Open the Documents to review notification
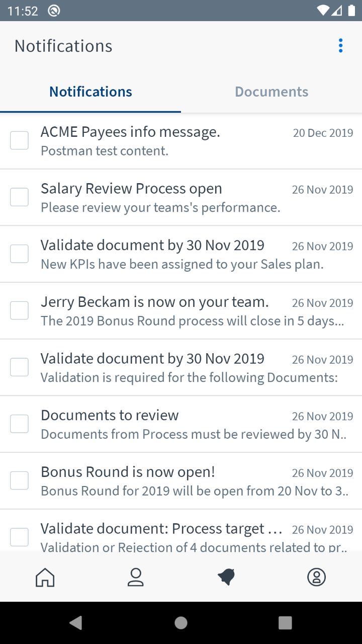The width and height of the screenshot is (362, 644). tap(161, 424)
